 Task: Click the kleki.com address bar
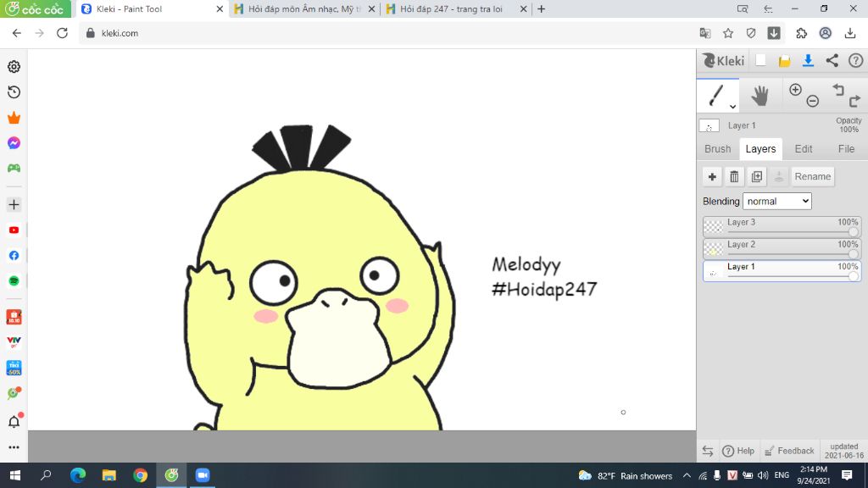click(x=387, y=33)
